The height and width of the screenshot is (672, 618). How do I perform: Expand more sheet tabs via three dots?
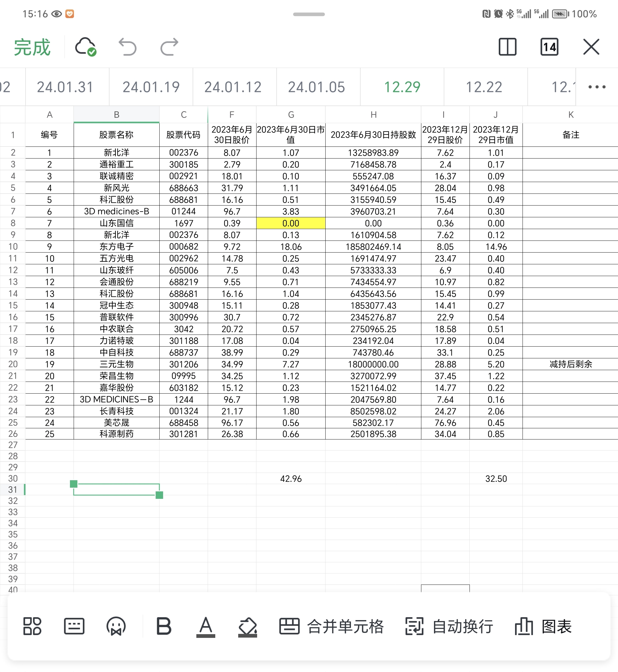coord(597,87)
